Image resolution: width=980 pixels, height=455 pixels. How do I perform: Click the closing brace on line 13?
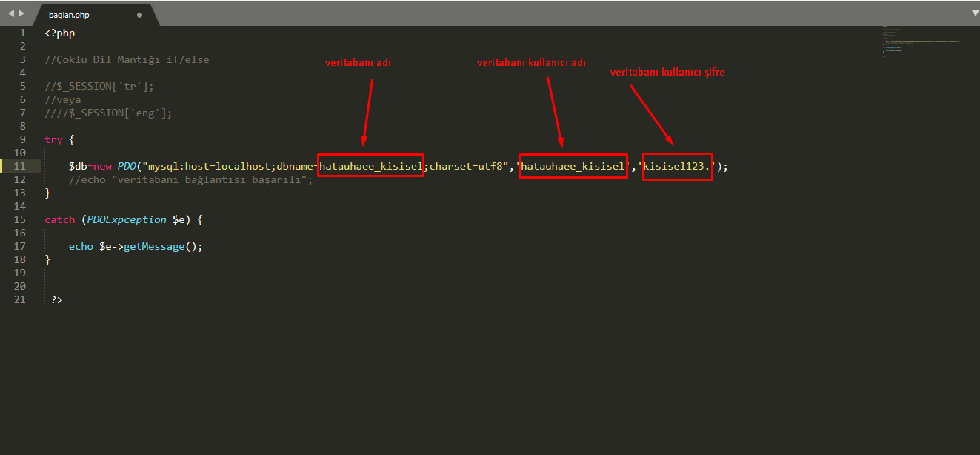coord(47,193)
